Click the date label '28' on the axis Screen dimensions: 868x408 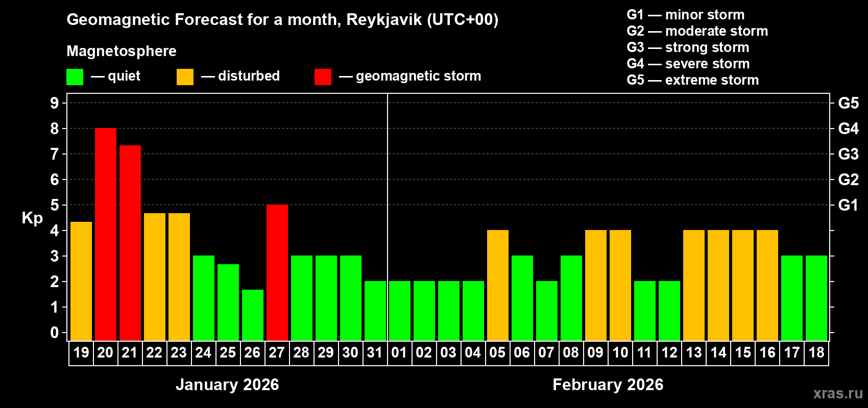pyautogui.click(x=301, y=352)
